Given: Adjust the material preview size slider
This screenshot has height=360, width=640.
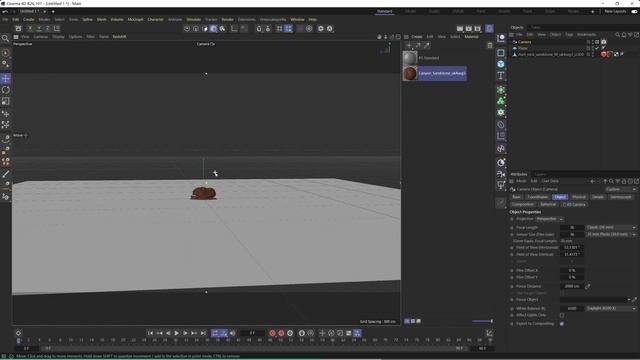Looking at the screenshot, I should (x=482, y=321).
